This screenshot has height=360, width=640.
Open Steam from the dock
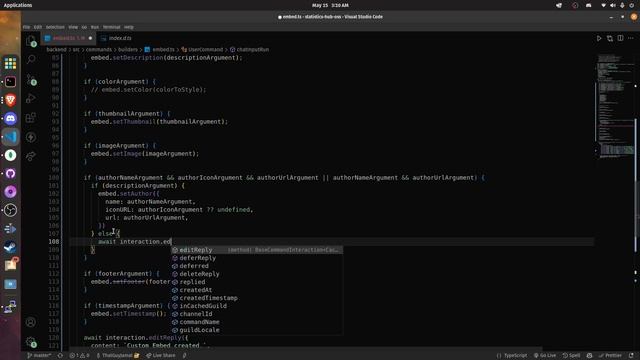11,247
